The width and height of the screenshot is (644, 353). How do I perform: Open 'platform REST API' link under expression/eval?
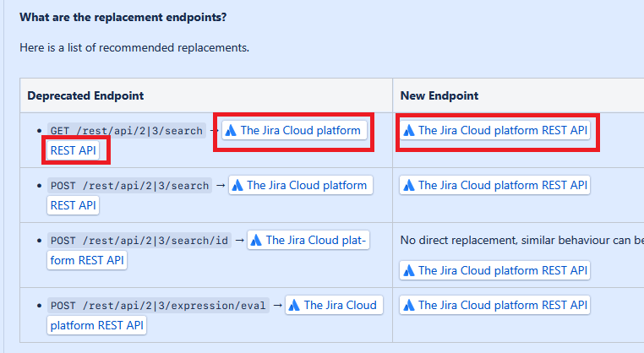(x=97, y=325)
